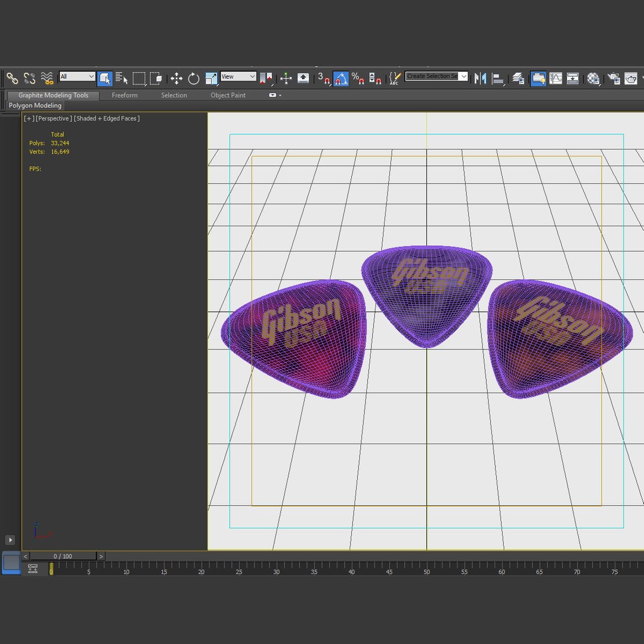This screenshot has width=644, height=644.
Task: Open Create Selection Set dropdown
Action: 436,76
